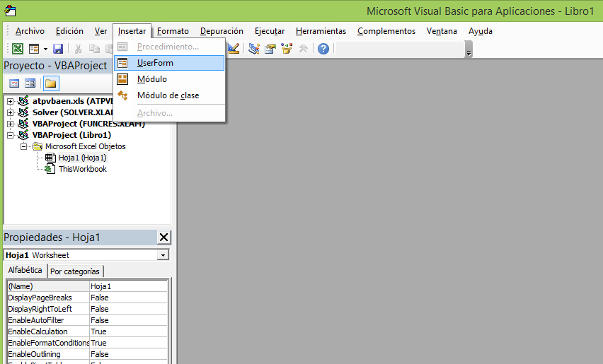
Task: Open the Ejecutar menu
Action: coord(270,31)
